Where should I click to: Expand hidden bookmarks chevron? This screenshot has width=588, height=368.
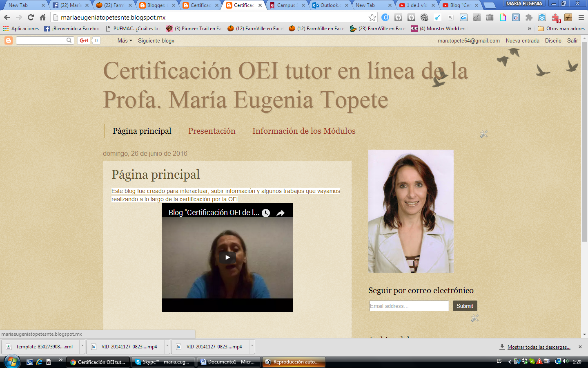tap(530, 28)
